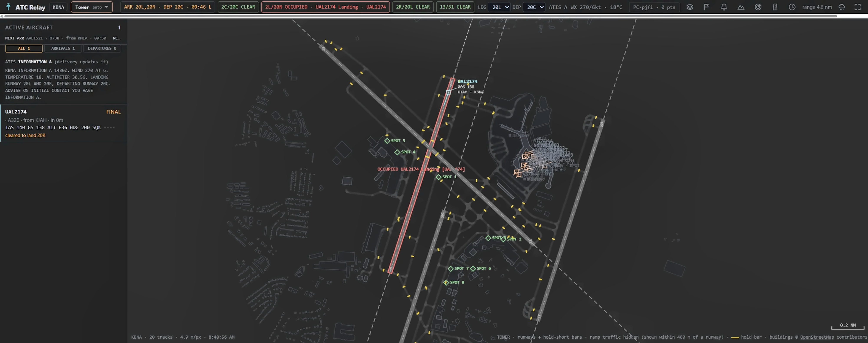Open the notifications bell icon
This screenshot has height=343, width=868.
tap(724, 7)
